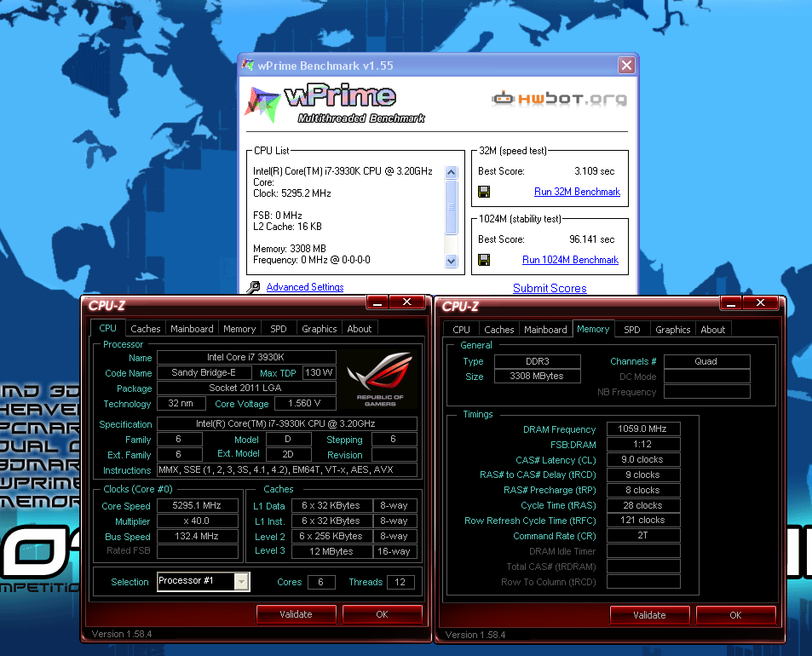The image size is (812, 656).
Task: Click the CPU List scroll down arrow
Action: (451, 261)
